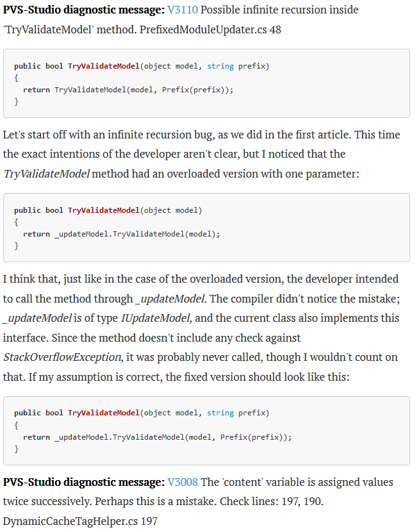
Task: Click the string keyword in third code block
Action: (220, 413)
